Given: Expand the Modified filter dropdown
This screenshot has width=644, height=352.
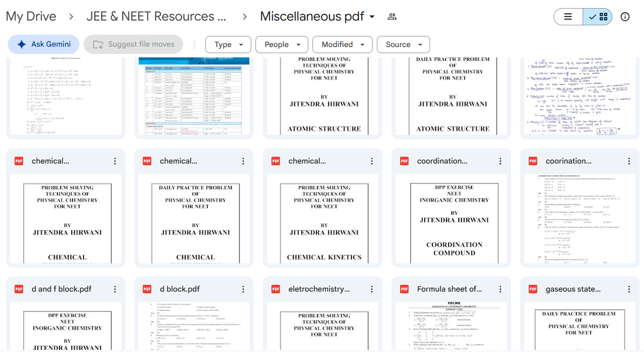Looking at the screenshot, I should tap(343, 45).
